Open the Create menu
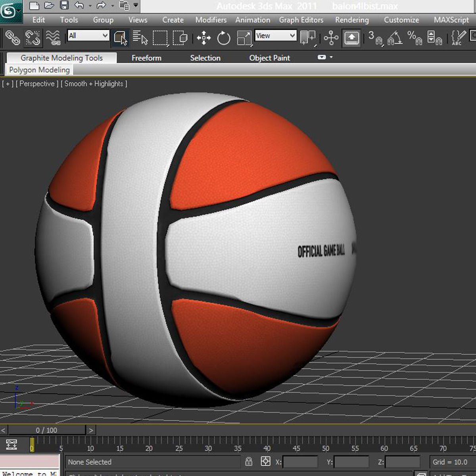Image resolution: width=476 pixels, height=476 pixels. point(173,20)
